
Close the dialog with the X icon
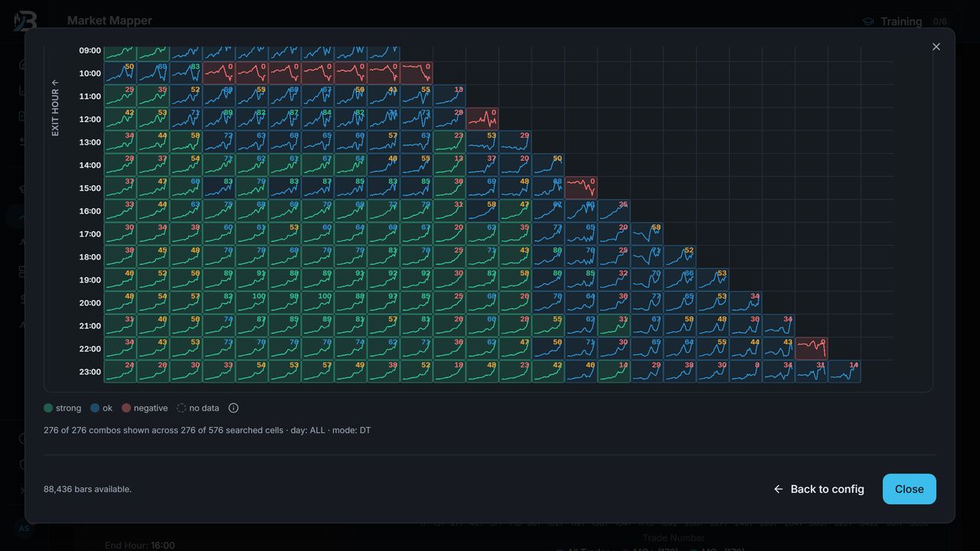(x=936, y=47)
